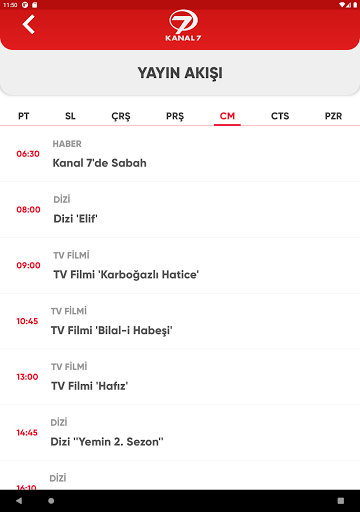Open Dizi 'Elif' program entry
The height and width of the screenshot is (512, 360).
(180, 210)
